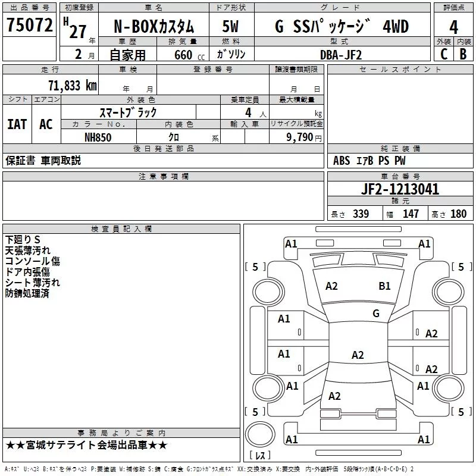Click the height value 180

click(458, 214)
